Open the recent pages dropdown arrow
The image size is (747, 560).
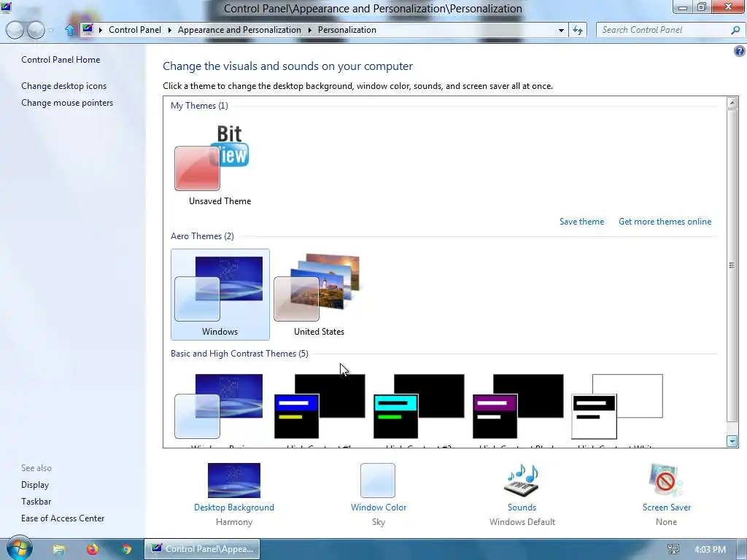51,31
